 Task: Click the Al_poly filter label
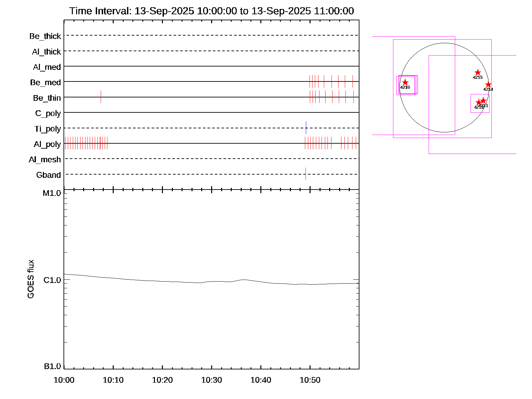click(47, 144)
